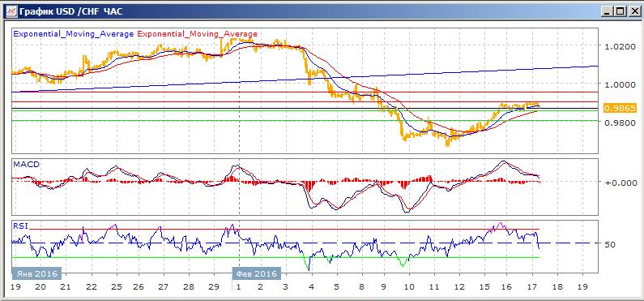Viewport: 644px width, 301px height.
Task: Click the chart icon in title bar
Action: point(11,11)
